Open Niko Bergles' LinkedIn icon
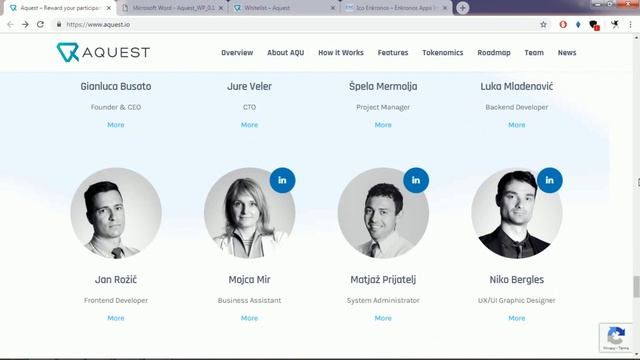The image size is (640, 360). pyautogui.click(x=550, y=180)
